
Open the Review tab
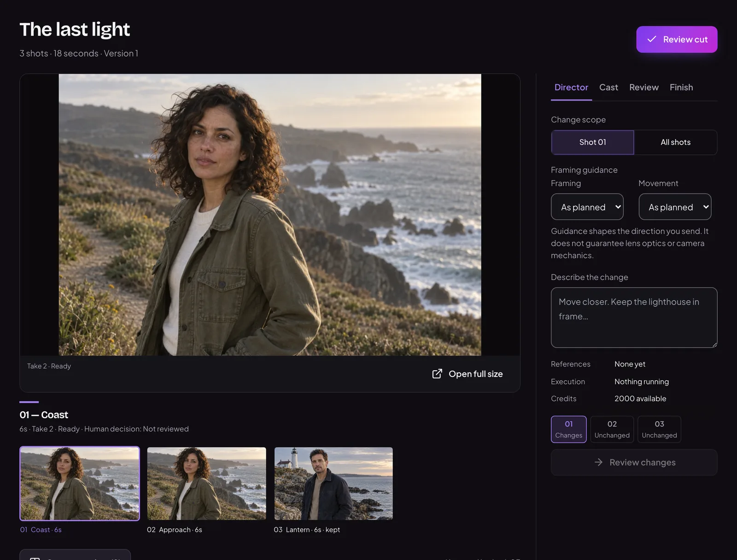[x=644, y=87]
